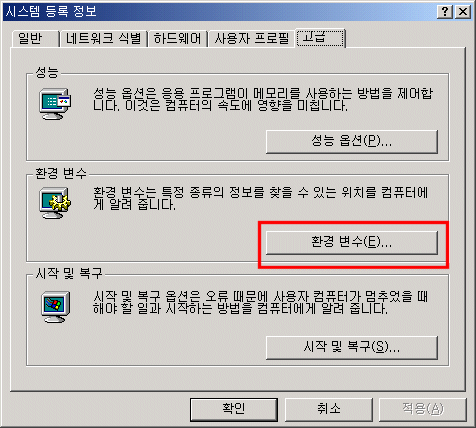Click the 성능 group box label
Viewport: 476px width, 428px height.
(x=47, y=72)
